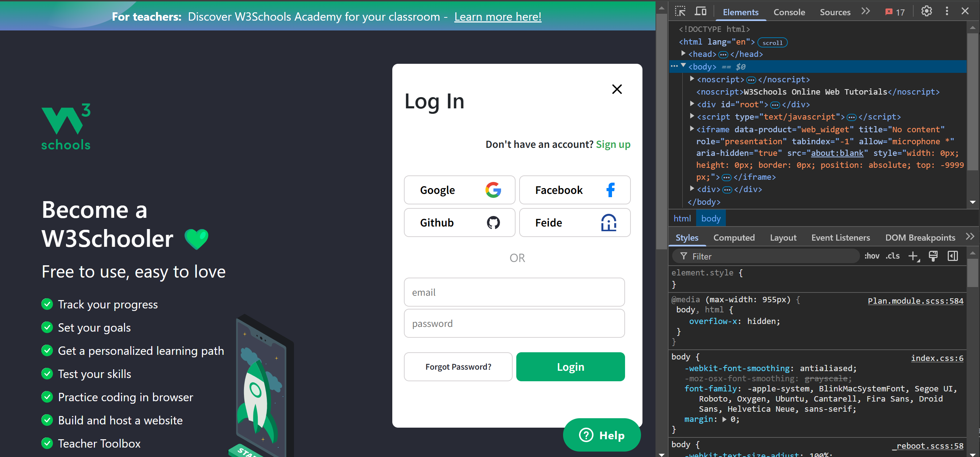Screen dimensions: 980x457
Task: Expand the head element node
Action: [683, 54]
